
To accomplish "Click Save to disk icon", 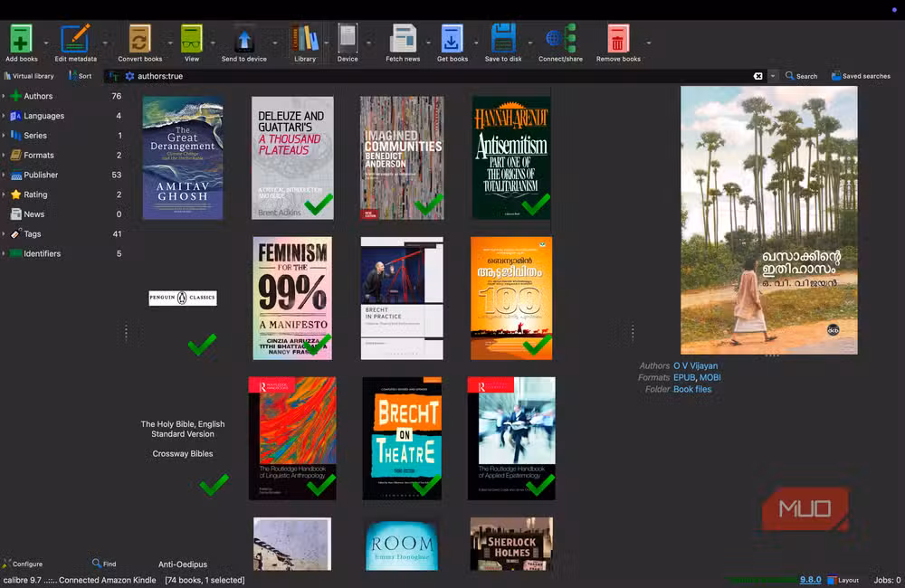I will point(502,39).
